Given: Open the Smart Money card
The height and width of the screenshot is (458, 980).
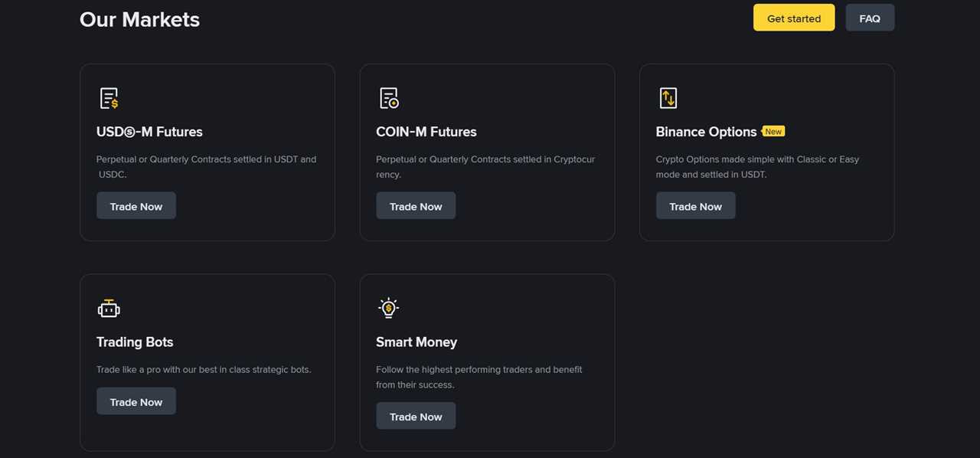Looking at the screenshot, I should pyautogui.click(x=488, y=361).
